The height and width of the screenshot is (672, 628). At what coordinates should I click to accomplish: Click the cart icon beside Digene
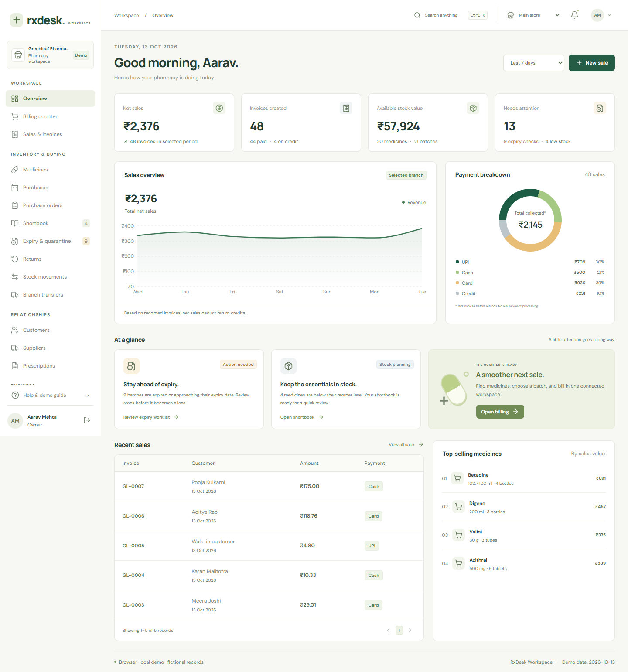[458, 507]
